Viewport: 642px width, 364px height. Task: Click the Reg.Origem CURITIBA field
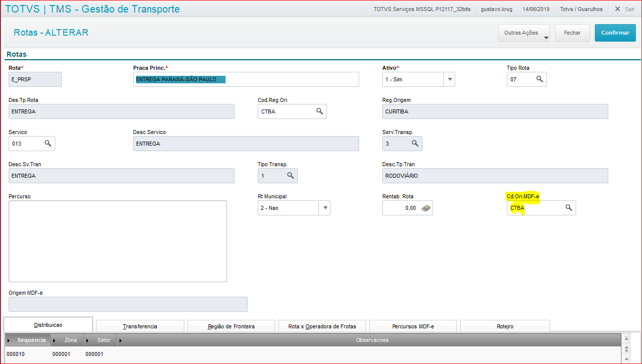pyautogui.click(x=495, y=111)
